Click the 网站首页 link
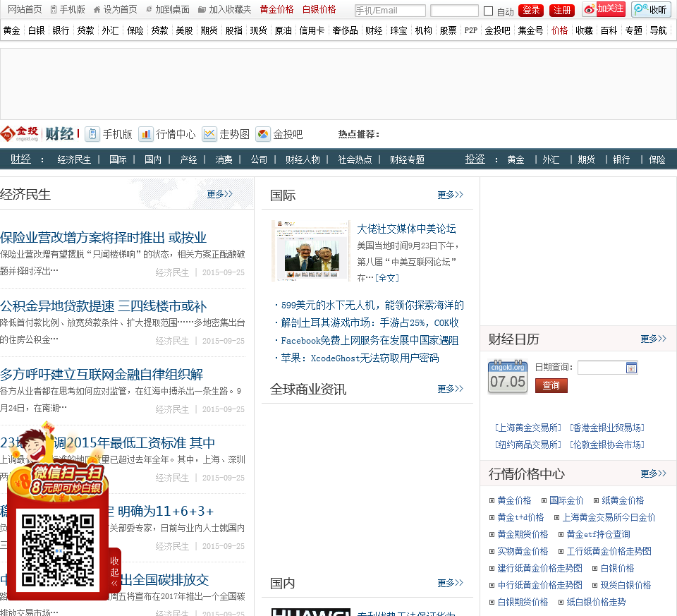The width and height of the screenshot is (677, 616). [x=25, y=9]
